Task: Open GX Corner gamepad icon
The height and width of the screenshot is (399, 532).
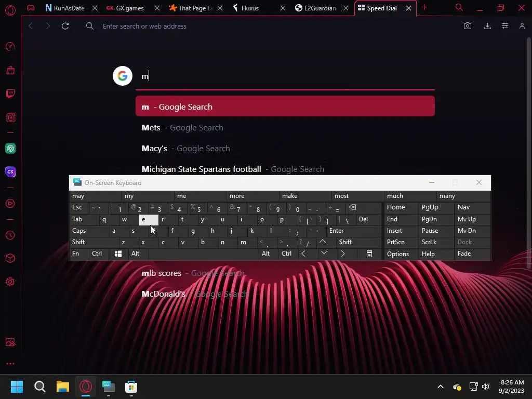Action: pyautogui.click(x=31, y=8)
